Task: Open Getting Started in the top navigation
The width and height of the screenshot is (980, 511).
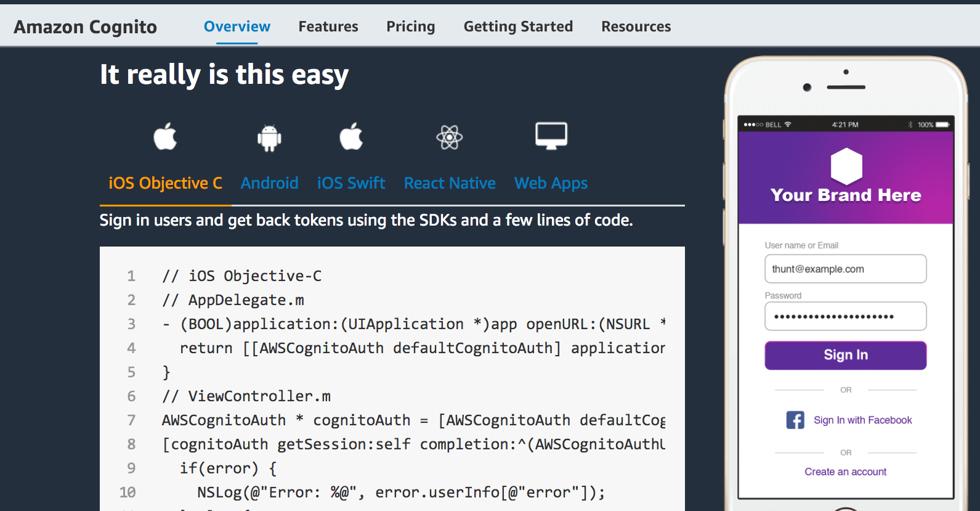Action: pos(518,27)
